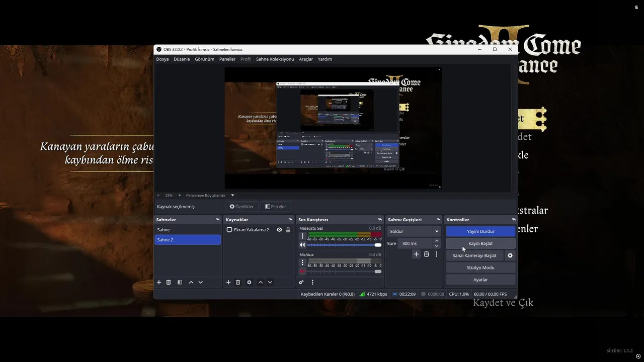644x362 pixels.
Task: Open the Görünüm menu
Action: [204, 59]
